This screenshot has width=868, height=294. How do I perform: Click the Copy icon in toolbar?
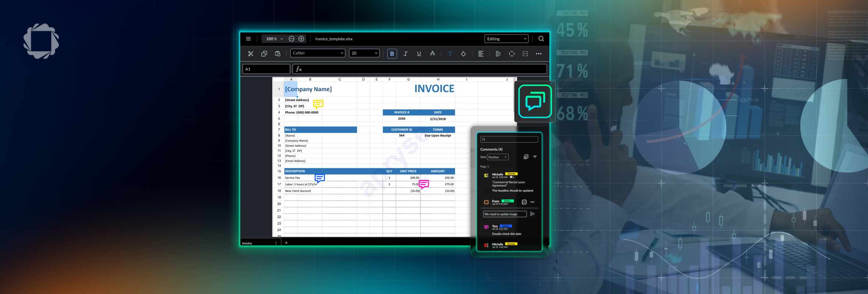tap(264, 54)
